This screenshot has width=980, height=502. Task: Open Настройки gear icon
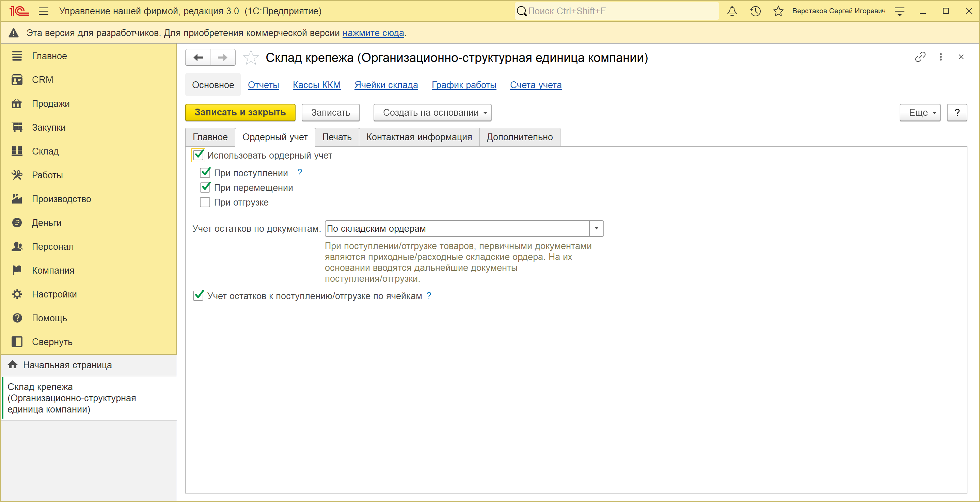pos(17,294)
